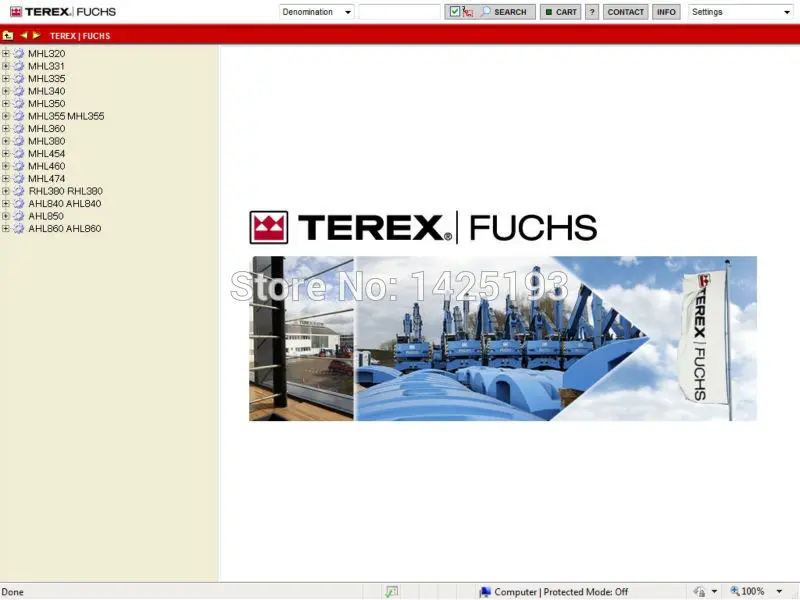Expand the RHL380 RHL380 tree node
This screenshot has height=600, width=800.
pos(7,191)
